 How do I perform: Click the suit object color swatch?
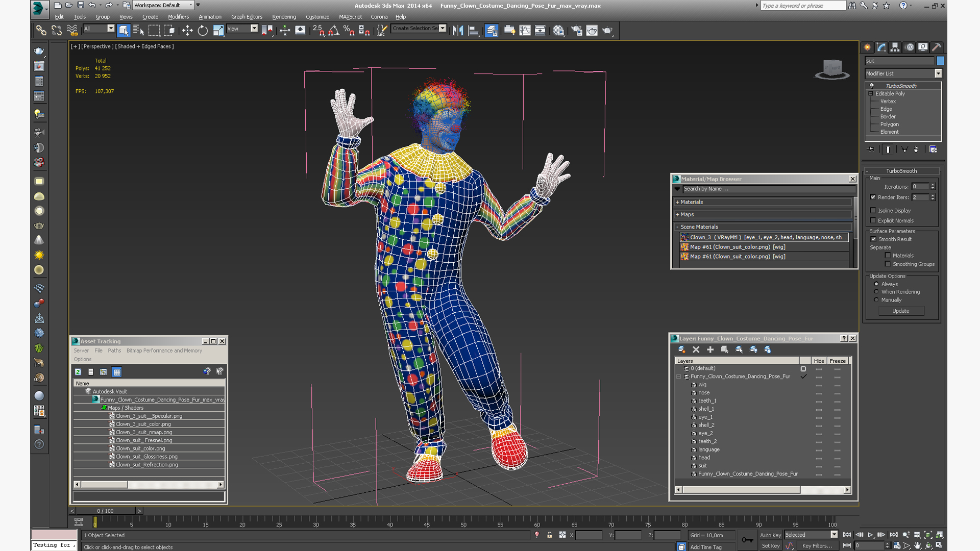pos(940,60)
